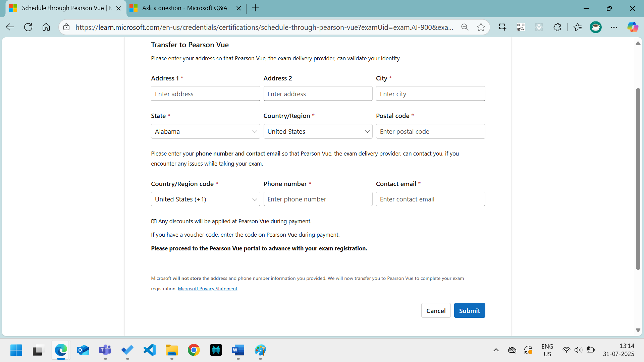Open Microsoft Word from the taskbar

pyautogui.click(x=238, y=350)
